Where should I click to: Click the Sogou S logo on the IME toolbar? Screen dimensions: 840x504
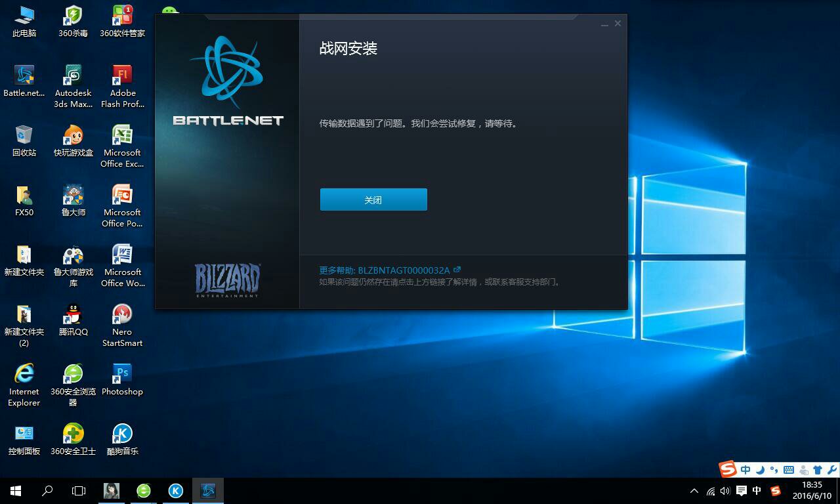coord(728,469)
